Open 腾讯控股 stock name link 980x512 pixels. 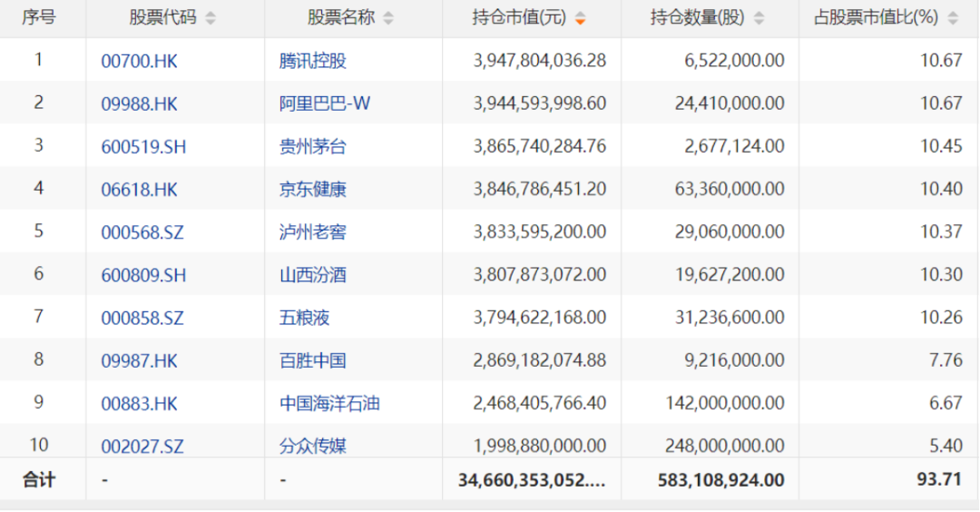312,61
